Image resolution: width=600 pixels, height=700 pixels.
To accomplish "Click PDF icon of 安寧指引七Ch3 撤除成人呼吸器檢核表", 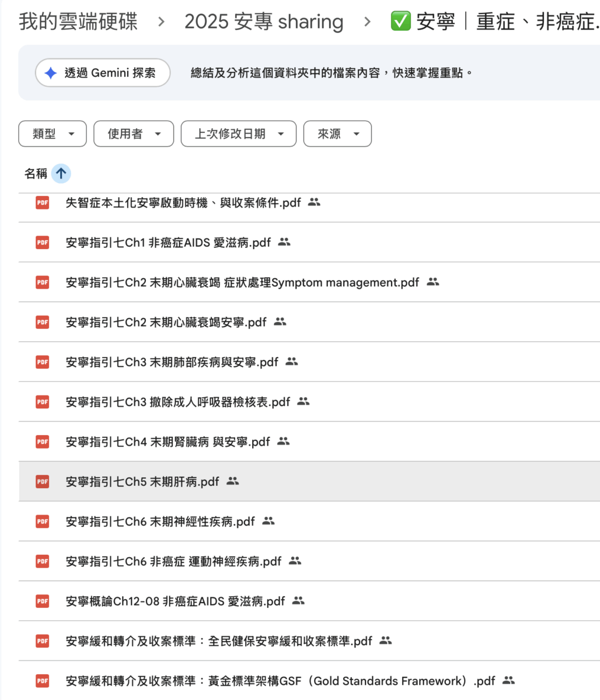I will pyautogui.click(x=43, y=402).
